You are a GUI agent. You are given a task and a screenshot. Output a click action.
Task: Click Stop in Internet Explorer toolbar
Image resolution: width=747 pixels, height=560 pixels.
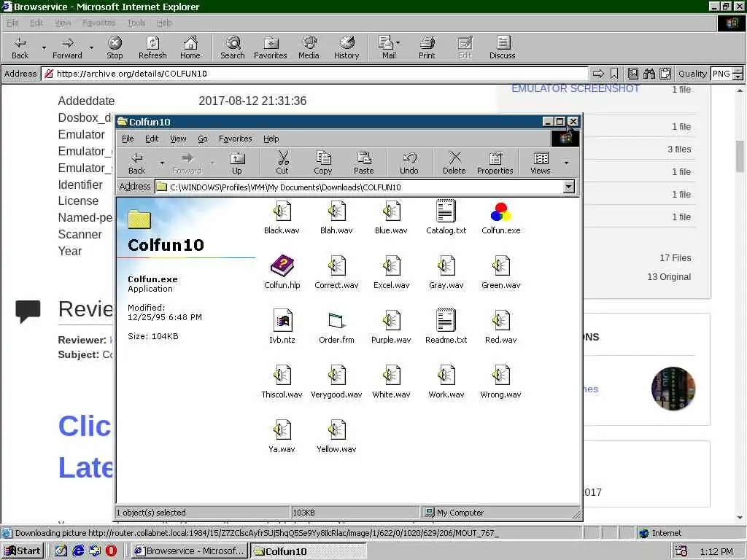tap(115, 47)
